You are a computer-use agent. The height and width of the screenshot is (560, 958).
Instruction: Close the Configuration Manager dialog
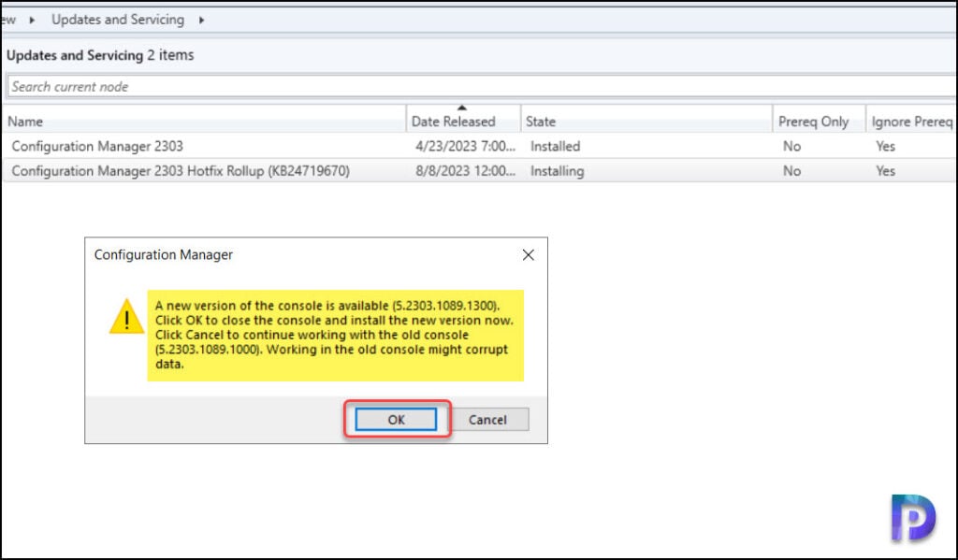pyautogui.click(x=529, y=254)
